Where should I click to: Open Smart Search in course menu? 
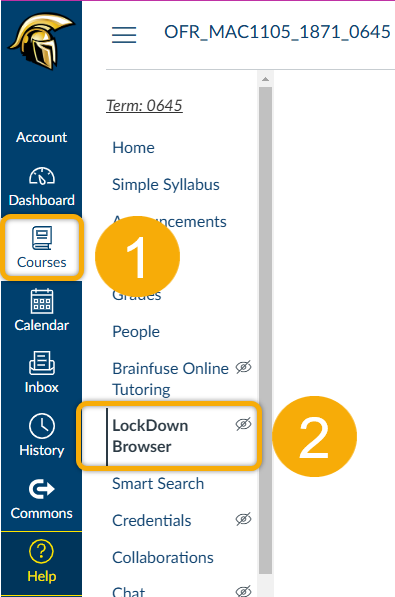point(158,484)
